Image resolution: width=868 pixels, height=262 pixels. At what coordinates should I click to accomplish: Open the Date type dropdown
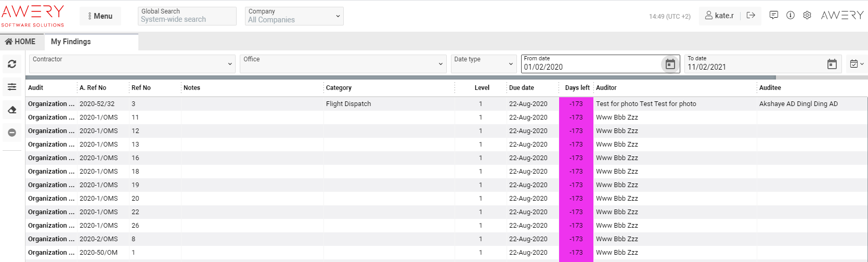483,64
